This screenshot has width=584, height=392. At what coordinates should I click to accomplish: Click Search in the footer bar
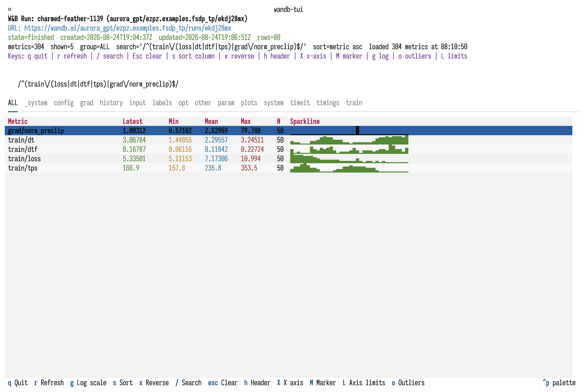pos(188,383)
